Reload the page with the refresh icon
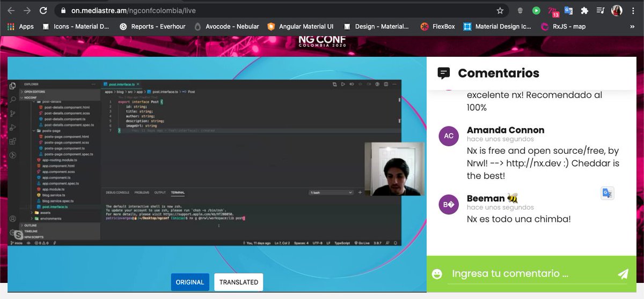Image resolution: width=644 pixels, height=299 pixels. pos(43,10)
